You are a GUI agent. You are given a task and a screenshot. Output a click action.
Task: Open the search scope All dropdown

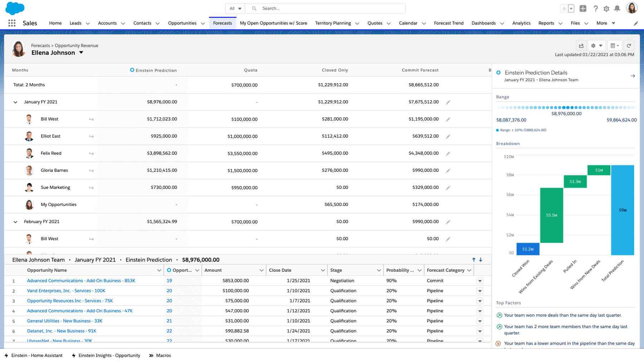235,8
